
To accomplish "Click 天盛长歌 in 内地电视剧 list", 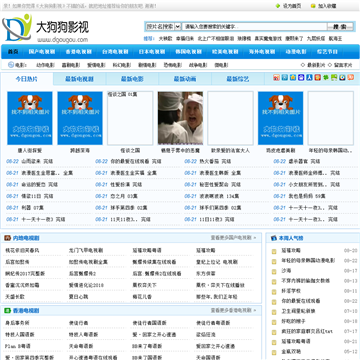I will [15, 296].
